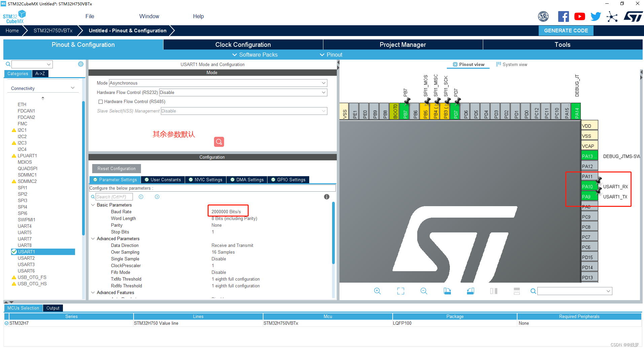Select LPUART1 in peripheral list
Screen dimensions: 644x350
point(27,156)
